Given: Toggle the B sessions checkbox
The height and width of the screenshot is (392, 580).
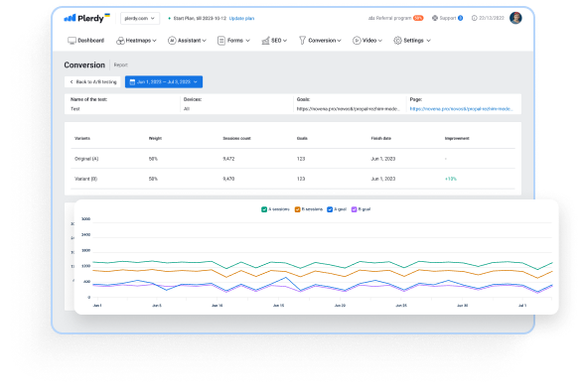Looking at the screenshot, I should click(297, 209).
